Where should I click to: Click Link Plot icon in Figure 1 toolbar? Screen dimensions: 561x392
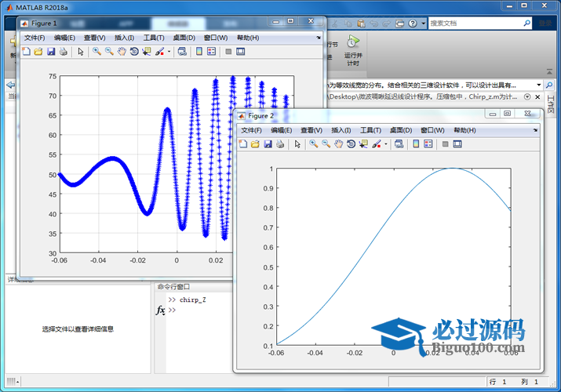pyautogui.click(x=182, y=52)
